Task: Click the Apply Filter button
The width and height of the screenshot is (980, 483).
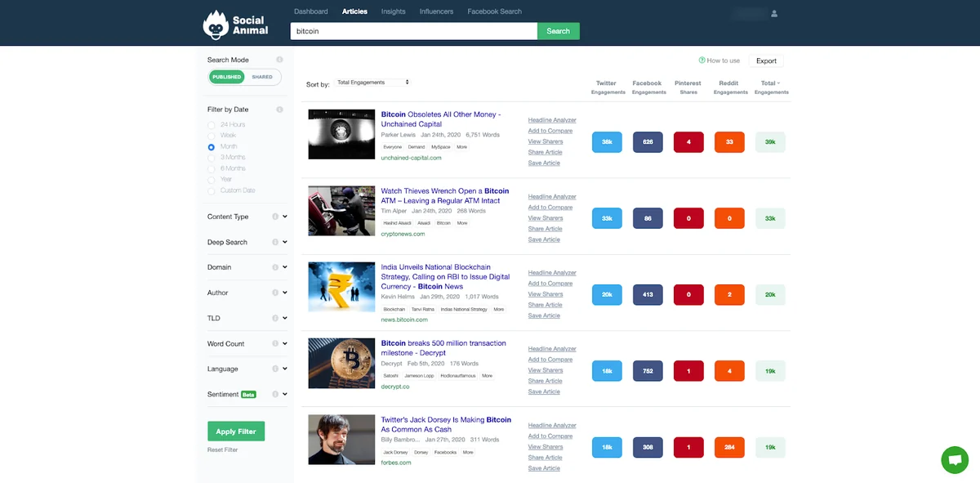Action: (x=236, y=432)
